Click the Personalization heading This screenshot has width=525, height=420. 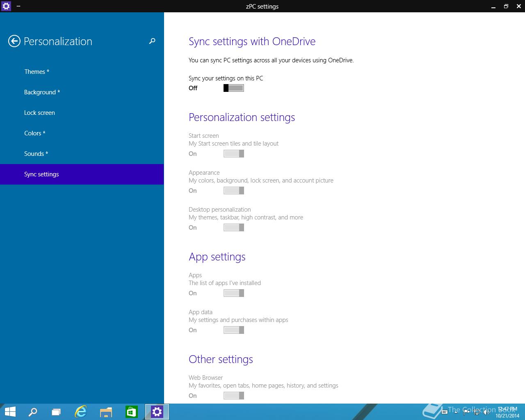[58, 41]
